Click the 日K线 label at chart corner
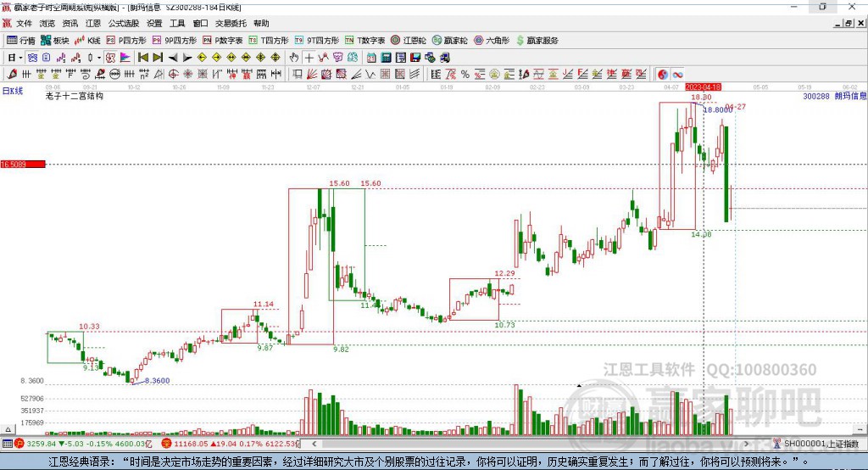868x470 pixels. pos(12,91)
